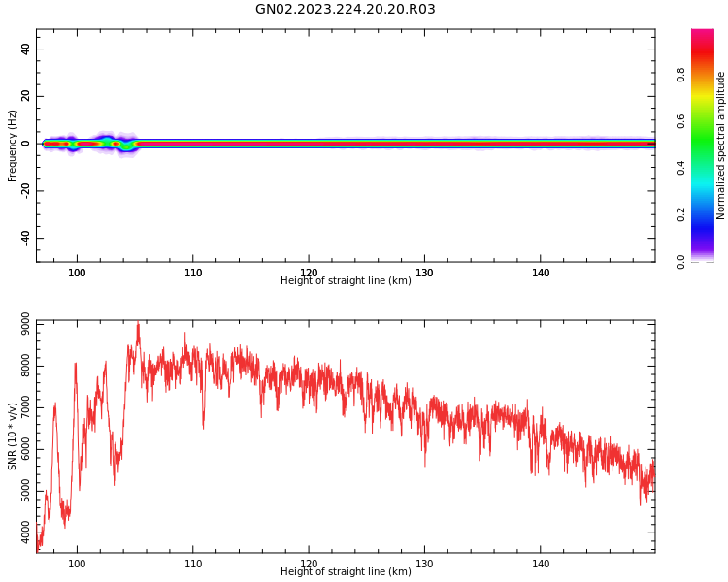Click the 110 tick under SNR plot

[193, 564]
